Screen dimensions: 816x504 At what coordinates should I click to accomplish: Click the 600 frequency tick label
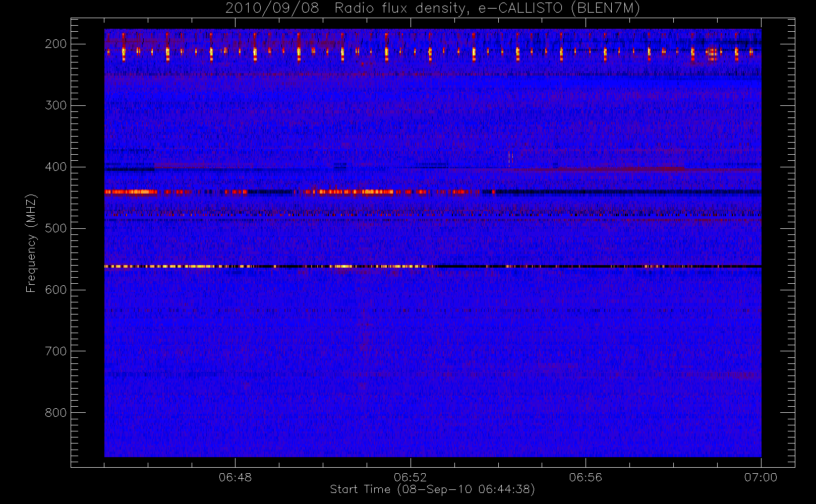(56, 290)
